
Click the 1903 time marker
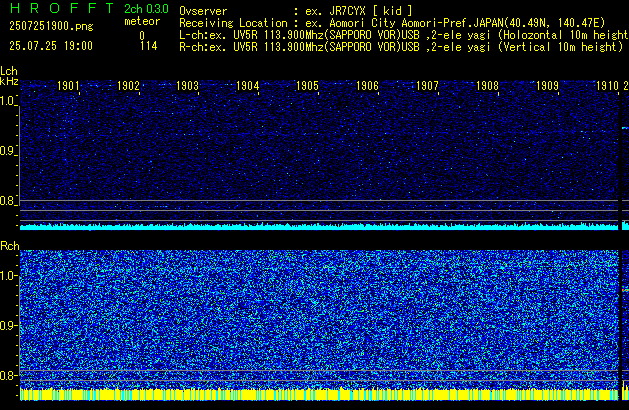click(x=188, y=86)
